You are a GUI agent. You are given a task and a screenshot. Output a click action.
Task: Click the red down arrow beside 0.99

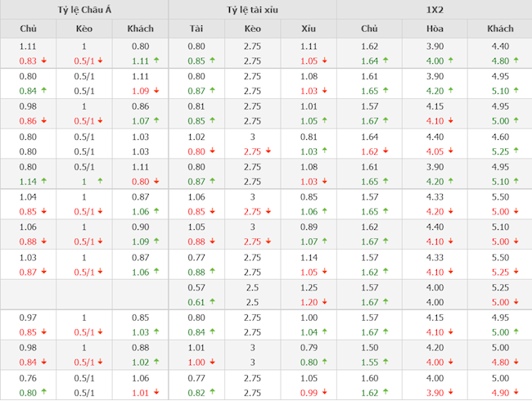pos(324,392)
